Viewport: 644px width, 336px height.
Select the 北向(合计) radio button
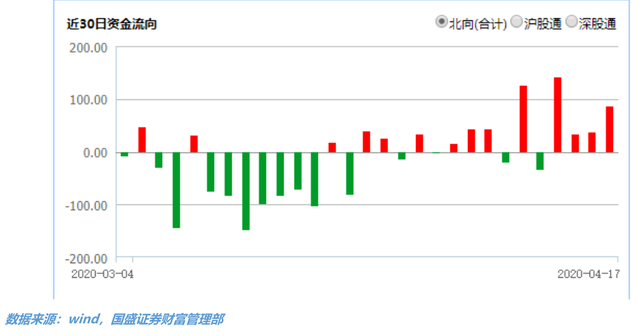441,22
